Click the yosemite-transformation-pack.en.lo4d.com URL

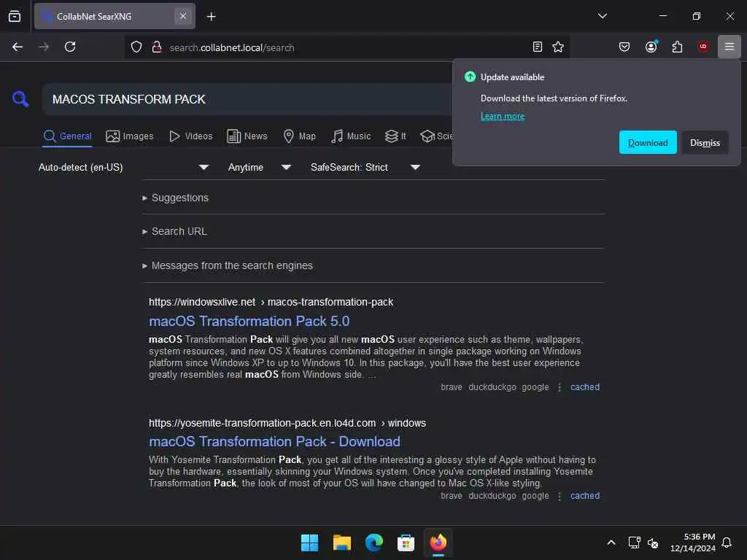click(287, 423)
